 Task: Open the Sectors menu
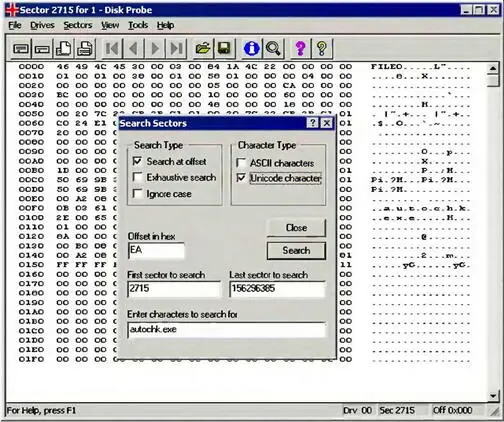click(x=78, y=25)
